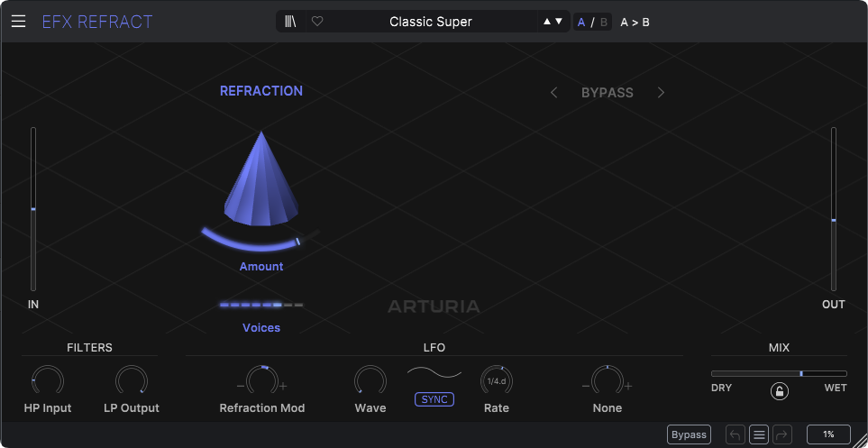Viewport: 868px width, 448px height.
Task: Open the history list icon
Action: pos(759,434)
